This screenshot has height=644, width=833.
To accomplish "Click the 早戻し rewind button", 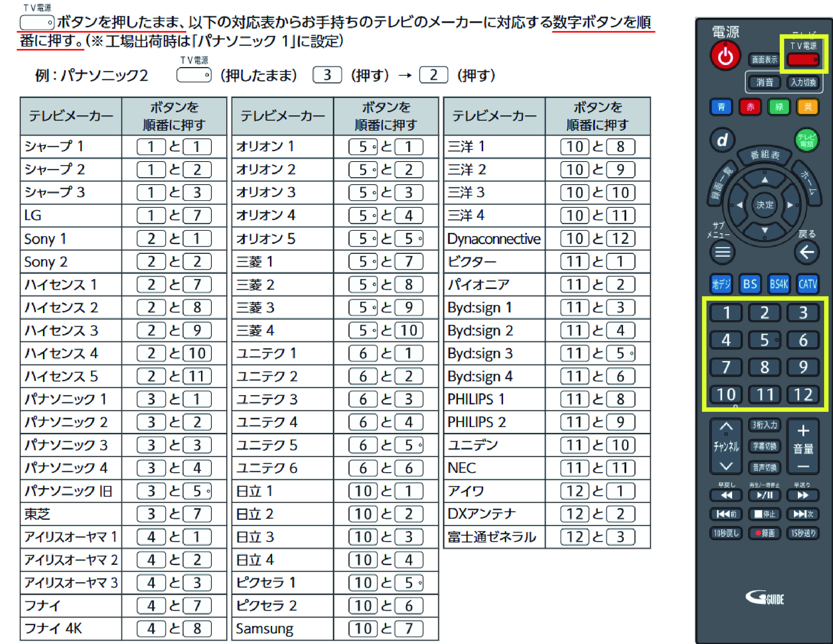I will pos(726,495).
